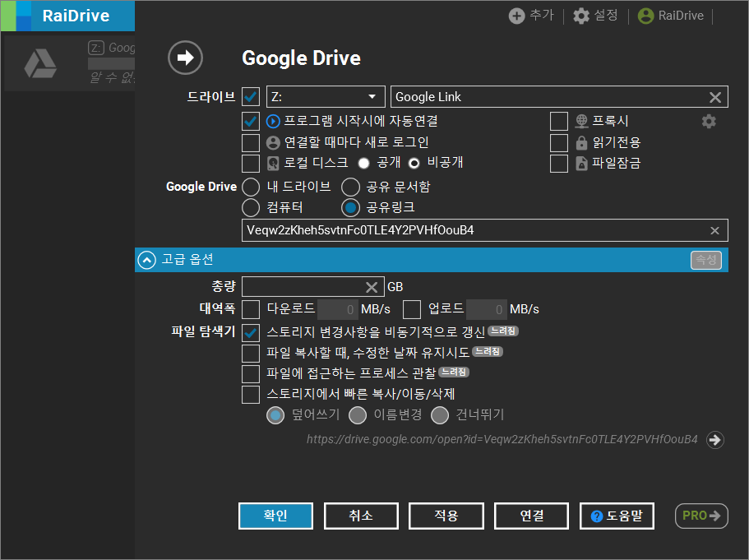Click the 추가 plus icon

(516, 16)
